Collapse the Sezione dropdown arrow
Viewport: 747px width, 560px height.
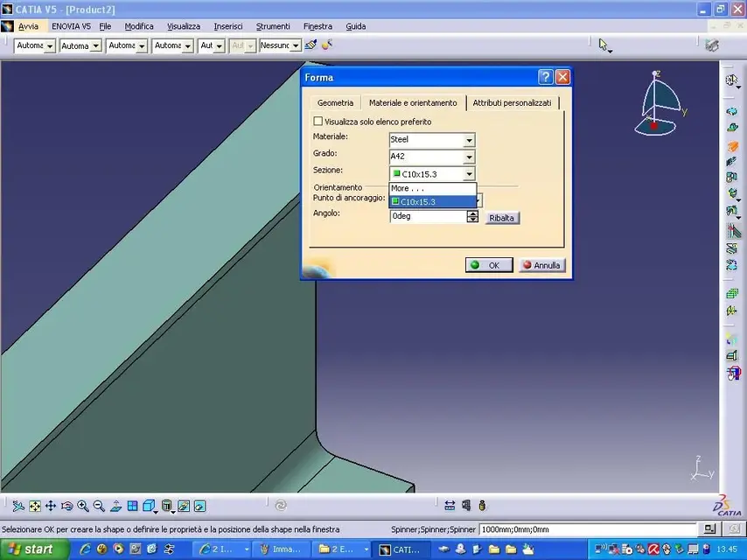tap(469, 174)
